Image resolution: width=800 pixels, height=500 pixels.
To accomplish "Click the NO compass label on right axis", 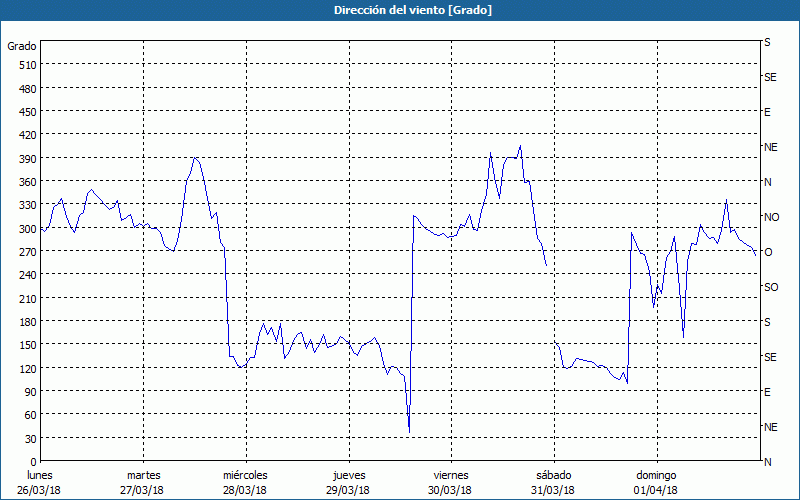I will pyautogui.click(x=771, y=217).
